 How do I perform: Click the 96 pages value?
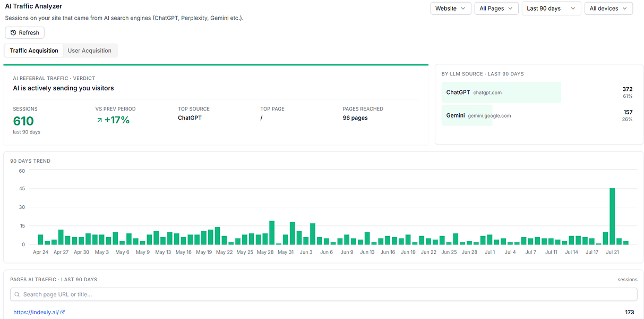pos(355,118)
